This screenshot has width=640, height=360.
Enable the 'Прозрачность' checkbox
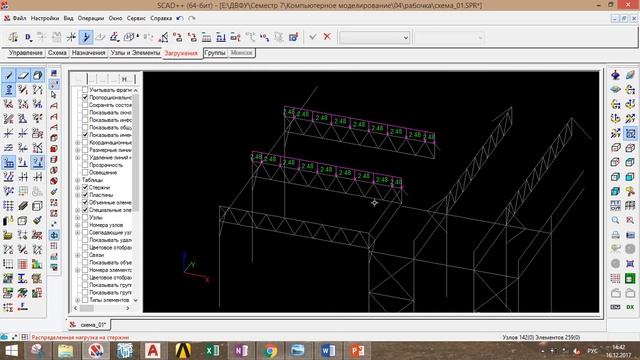[x=85, y=165]
